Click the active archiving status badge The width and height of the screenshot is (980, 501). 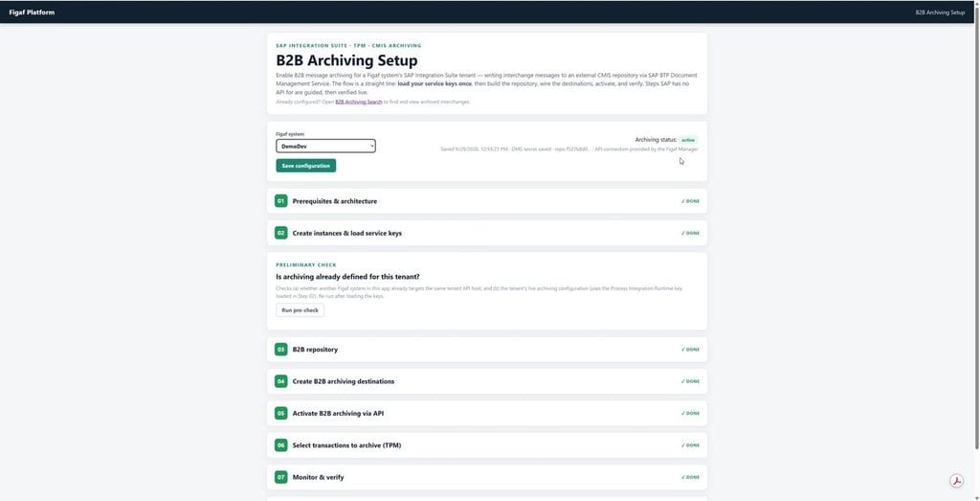(x=688, y=140)
